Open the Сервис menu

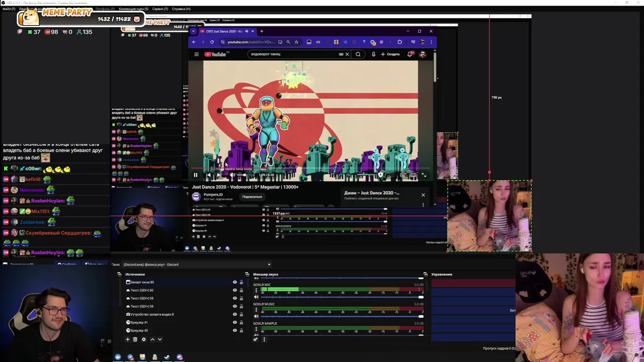(160, 9)
